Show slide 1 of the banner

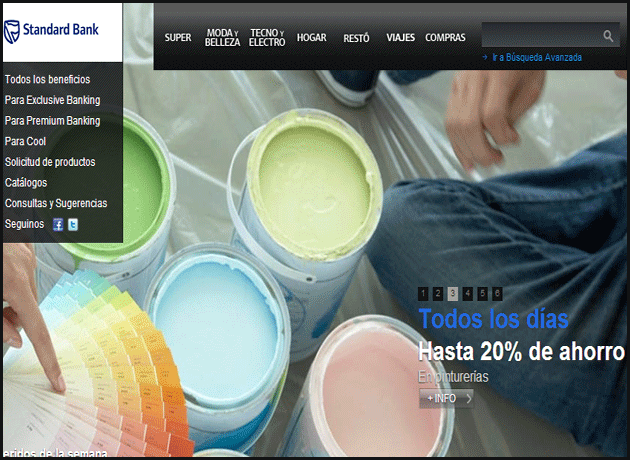423,294
